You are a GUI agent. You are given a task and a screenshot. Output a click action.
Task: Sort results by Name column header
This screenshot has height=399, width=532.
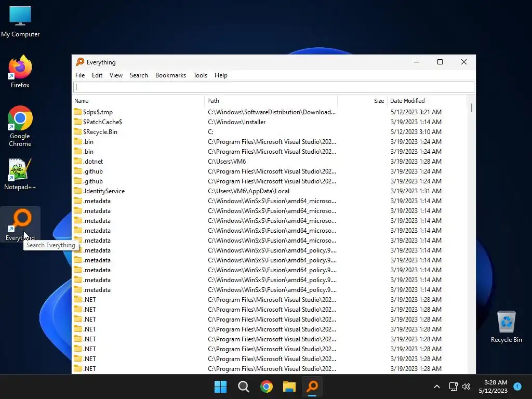point(138,101)
